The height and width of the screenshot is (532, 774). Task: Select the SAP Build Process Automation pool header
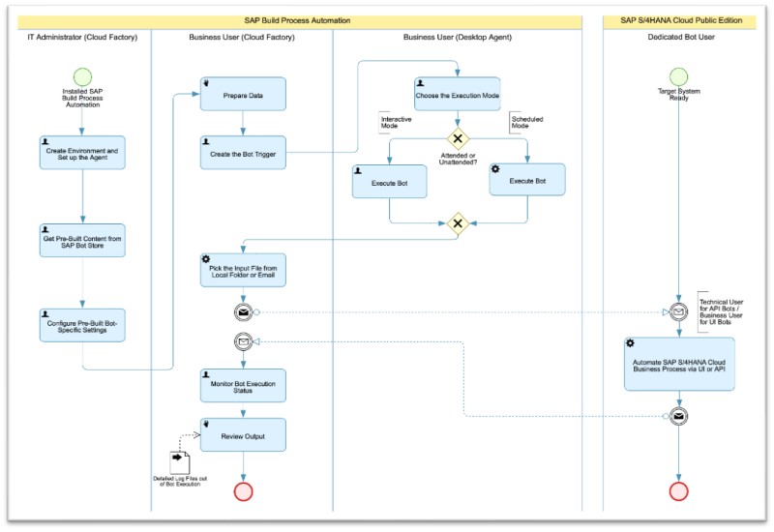coord(298,20)
